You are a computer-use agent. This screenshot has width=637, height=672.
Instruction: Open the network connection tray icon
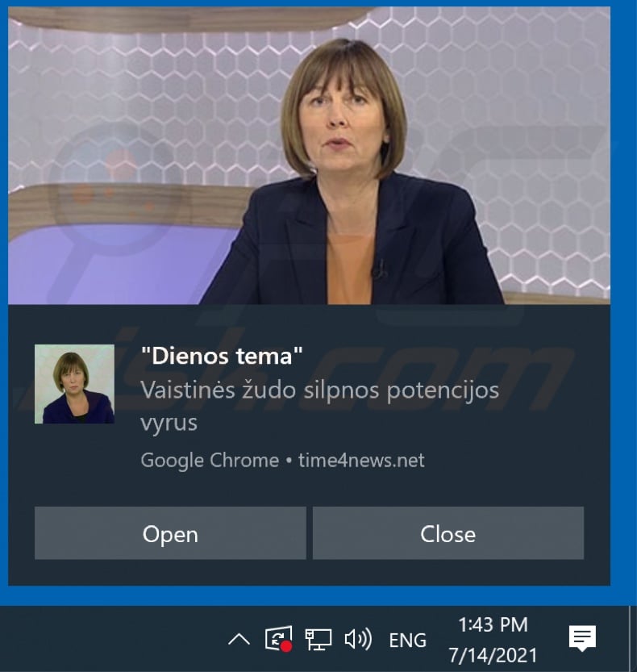pos(318,640)
